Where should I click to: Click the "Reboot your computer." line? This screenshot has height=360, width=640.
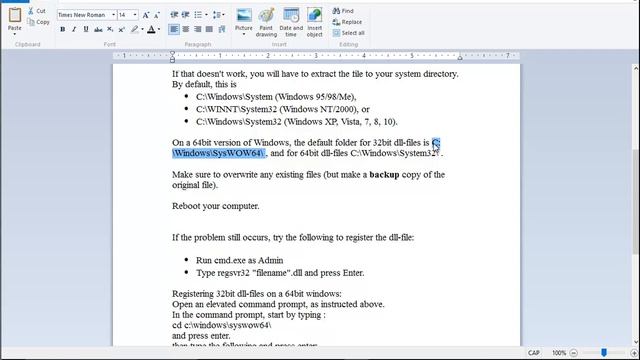[216, 206]
